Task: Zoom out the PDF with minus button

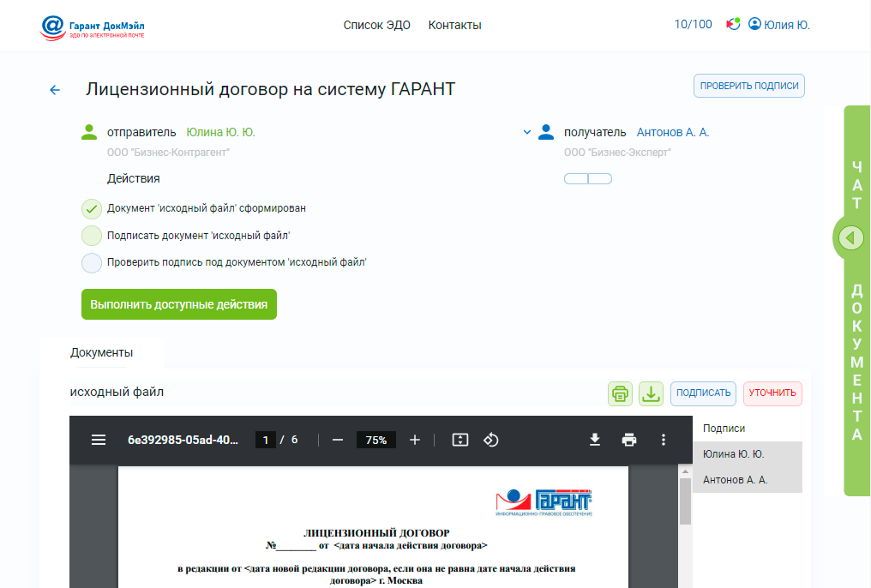Action: point(337,440)
